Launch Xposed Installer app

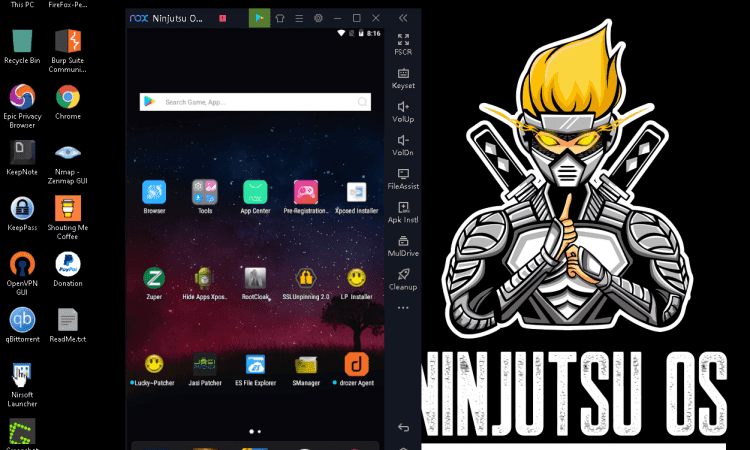(356, 193)
